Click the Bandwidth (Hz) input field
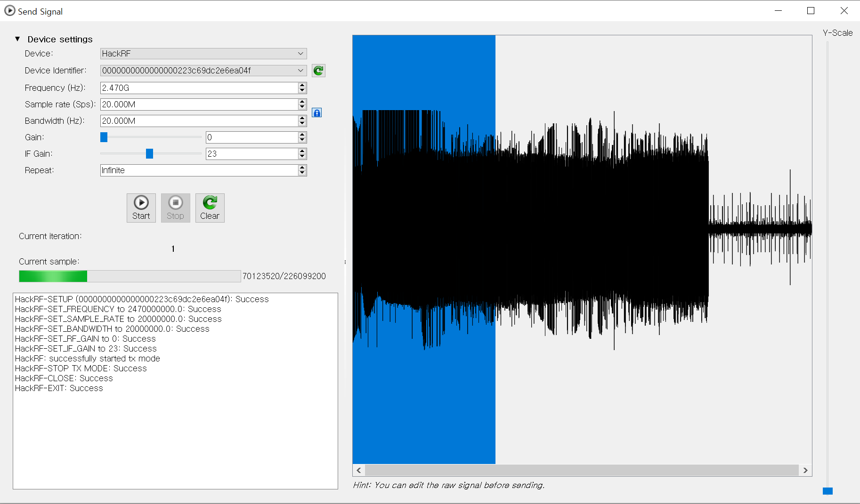860x504 pixels. (199, 121)
